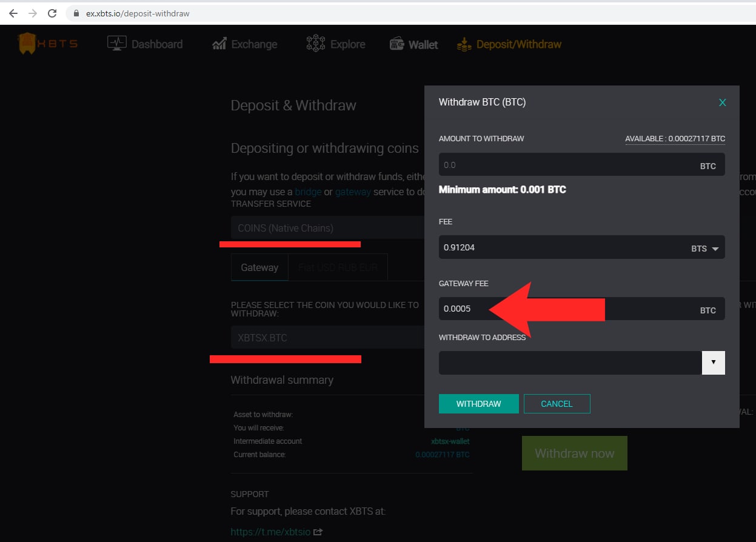The height and width of the screenshot is (542, 756).
Task: Open the BTS fee asset dropdown
Action: point(704,249)
